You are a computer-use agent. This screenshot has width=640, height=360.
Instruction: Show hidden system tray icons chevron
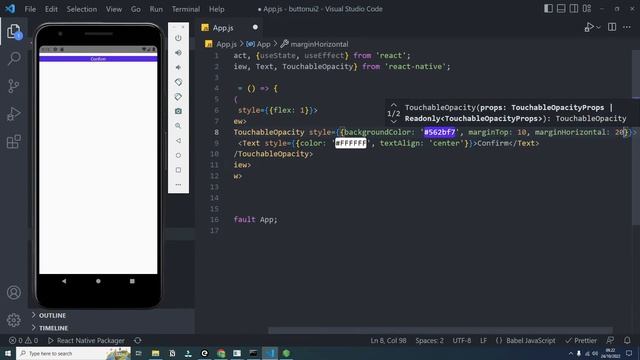coord(571,353)
